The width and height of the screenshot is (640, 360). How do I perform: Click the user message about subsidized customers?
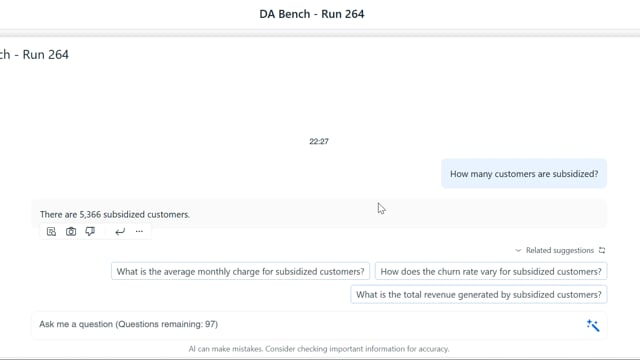[x=524, y=174]
